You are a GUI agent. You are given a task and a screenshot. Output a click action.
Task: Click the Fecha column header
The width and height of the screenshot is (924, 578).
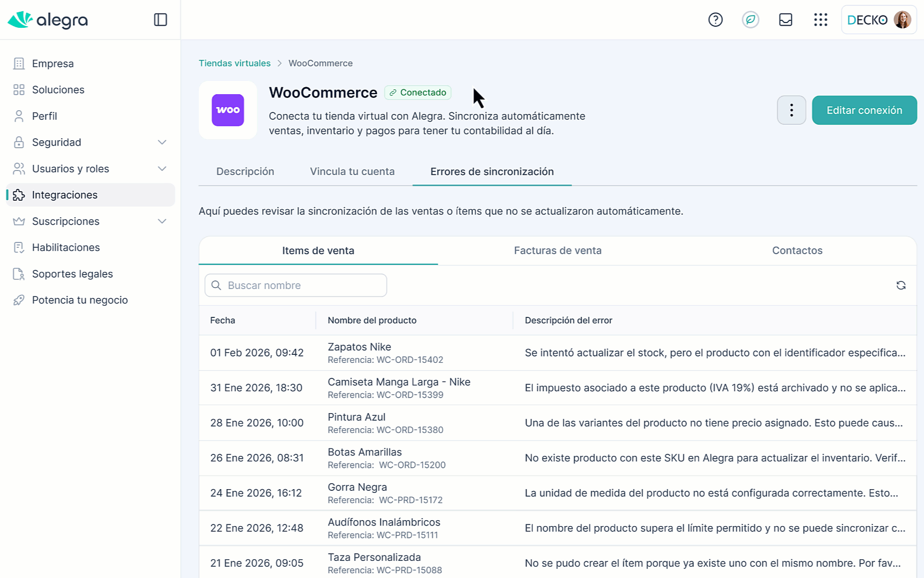(223, 321)
